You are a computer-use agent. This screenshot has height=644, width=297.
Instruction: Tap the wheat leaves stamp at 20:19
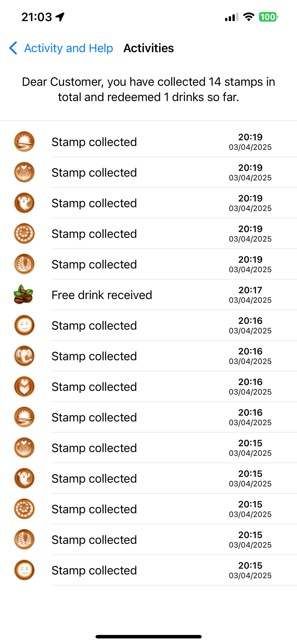pos(24,264)
